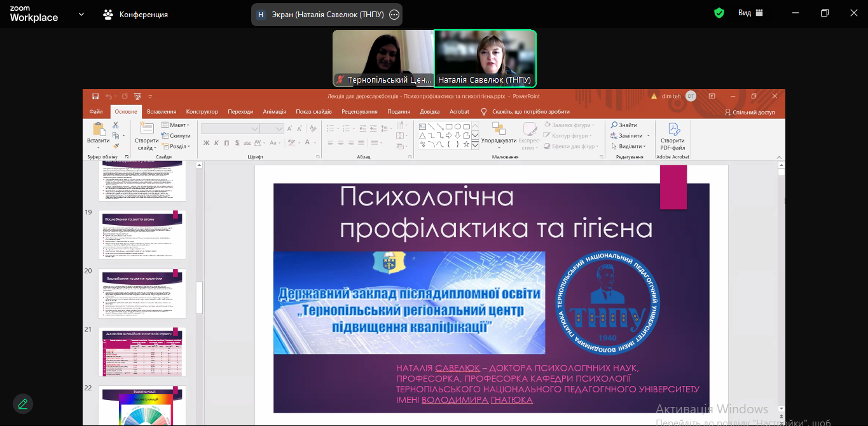Click the Створити слайд icon
Image resolution: width=868 pixels, height=426 pixels.
[x=147, y=129]
